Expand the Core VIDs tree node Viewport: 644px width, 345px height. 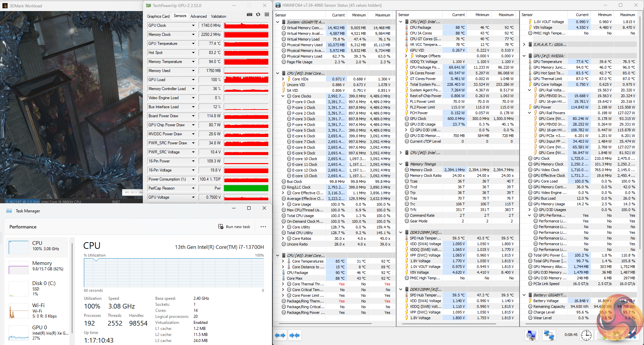pyautogui.click(x=283, y=79)
